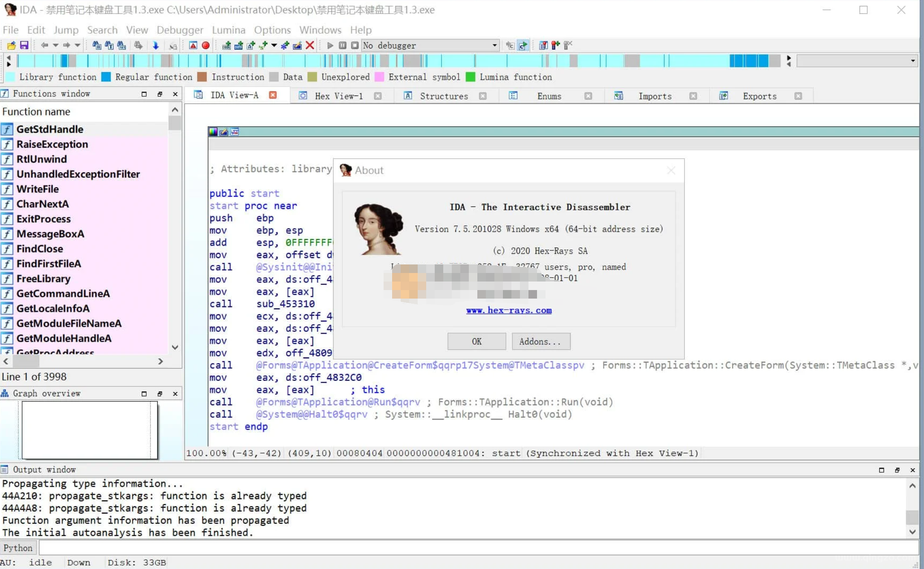The height and width of the screenshot is (569, 924).
Task: Select the UnhandledExceptionFilter function
Action: coord(84,174)
